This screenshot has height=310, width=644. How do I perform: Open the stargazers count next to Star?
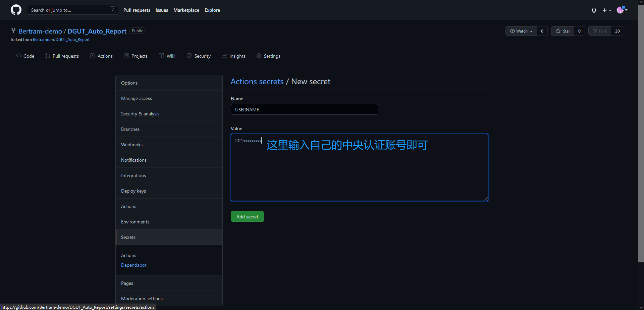tap(579, 31)
